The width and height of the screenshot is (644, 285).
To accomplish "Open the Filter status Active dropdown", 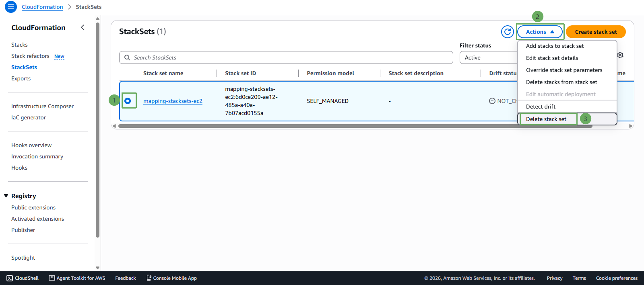I will [488, 57].
